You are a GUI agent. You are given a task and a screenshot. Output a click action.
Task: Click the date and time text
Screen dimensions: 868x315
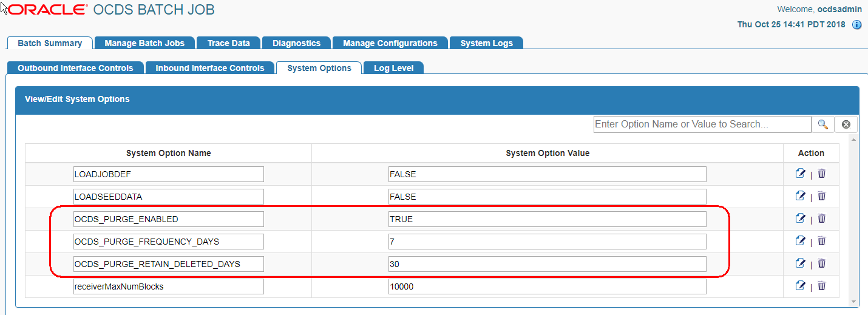click(791, 25)
